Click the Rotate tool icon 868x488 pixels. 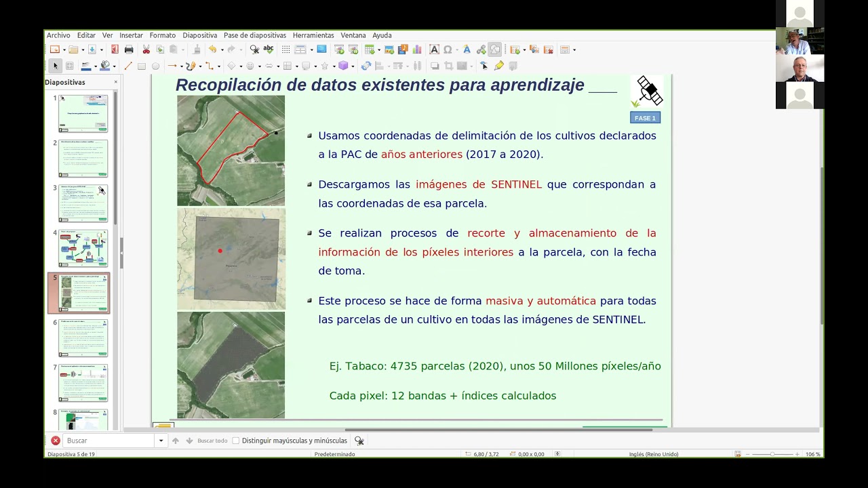pyautogui.click(x=366, y=66)
